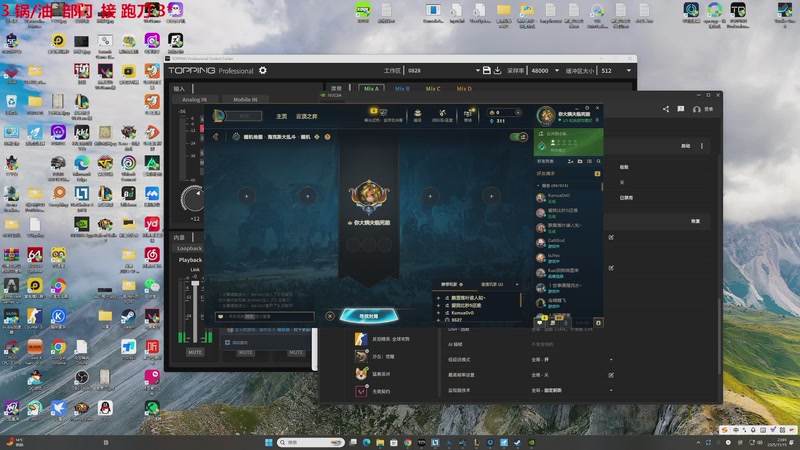
Task: Mute the Playback channel in TOPPING
Action: (194, 352)
